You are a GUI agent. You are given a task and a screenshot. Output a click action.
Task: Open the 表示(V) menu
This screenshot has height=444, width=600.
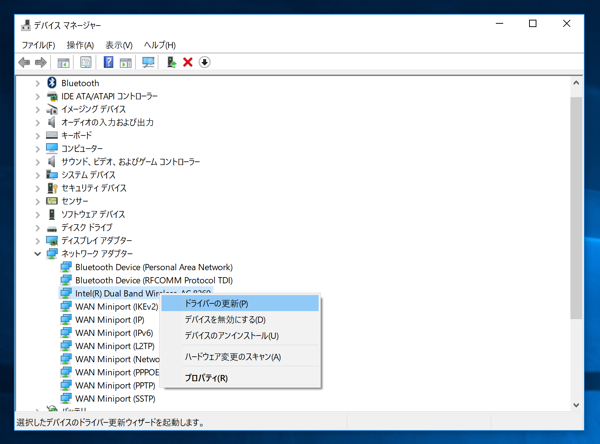tap(119, 45)
